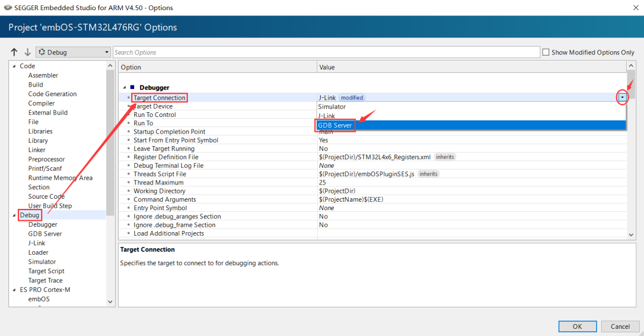The height and width of the screenshot is (336, 644).
Task: Select embOS tree item
Action: [x=39, y=299]
